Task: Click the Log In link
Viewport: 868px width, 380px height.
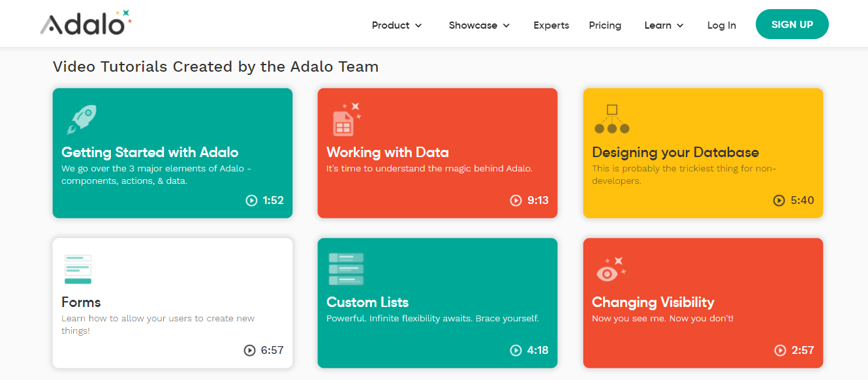Action: point(721,25)
